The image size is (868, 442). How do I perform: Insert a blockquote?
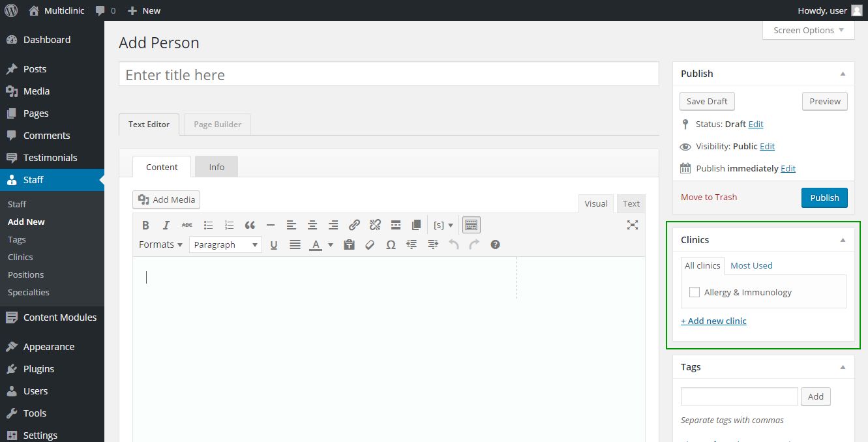(250, 225)
